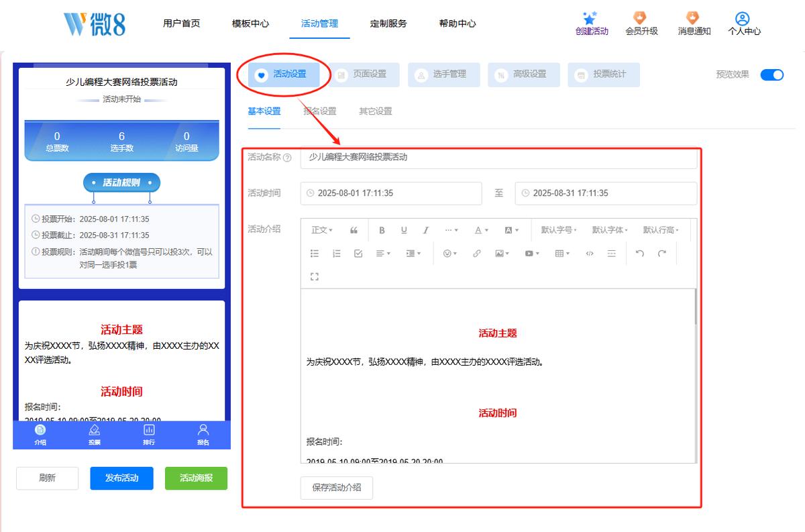Click the 活动名称 input field
The image size is (805, 532).
pyautogui.click(x=498, y=158)
